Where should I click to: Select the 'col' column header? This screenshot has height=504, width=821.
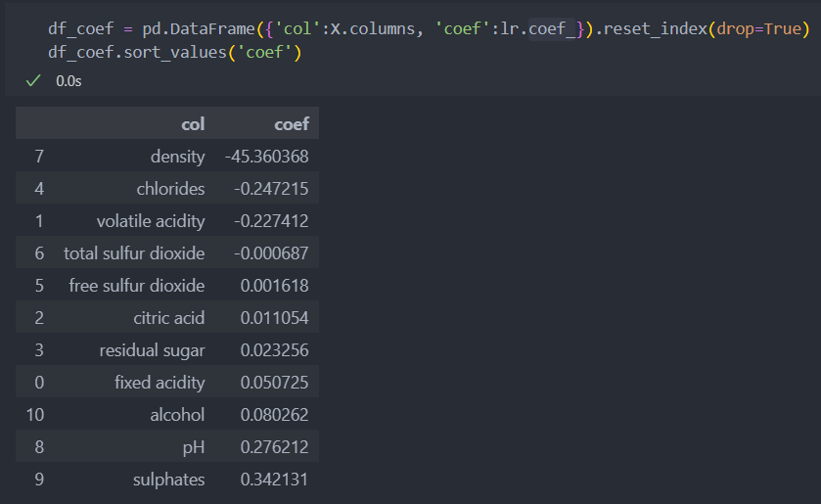pyautogui.click(x=193, y=124)
